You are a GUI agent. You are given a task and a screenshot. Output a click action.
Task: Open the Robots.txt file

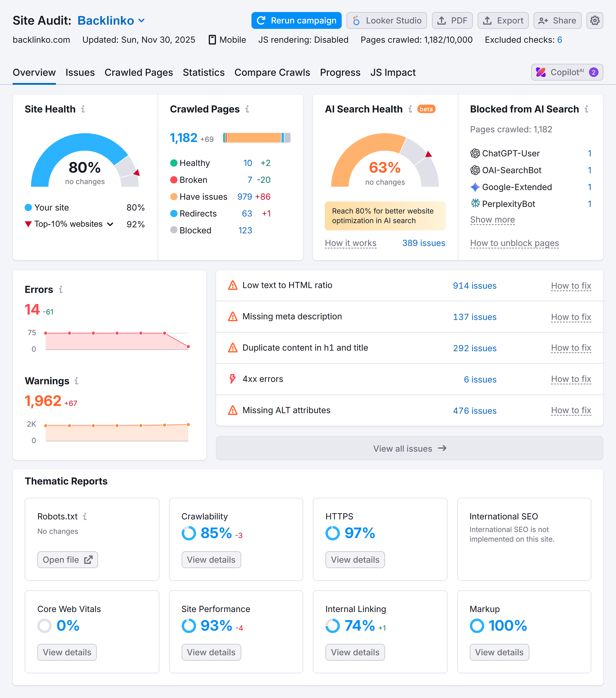pyautogui.click(x=67, y=560)
